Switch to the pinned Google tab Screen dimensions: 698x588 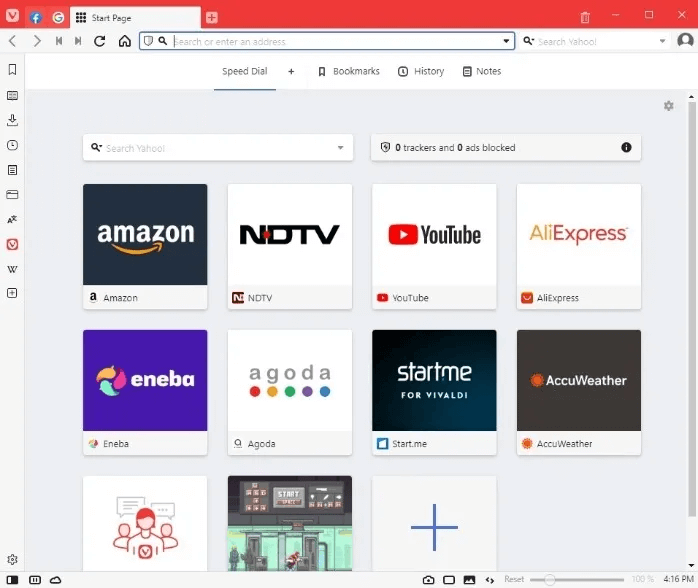pos(58,17)
